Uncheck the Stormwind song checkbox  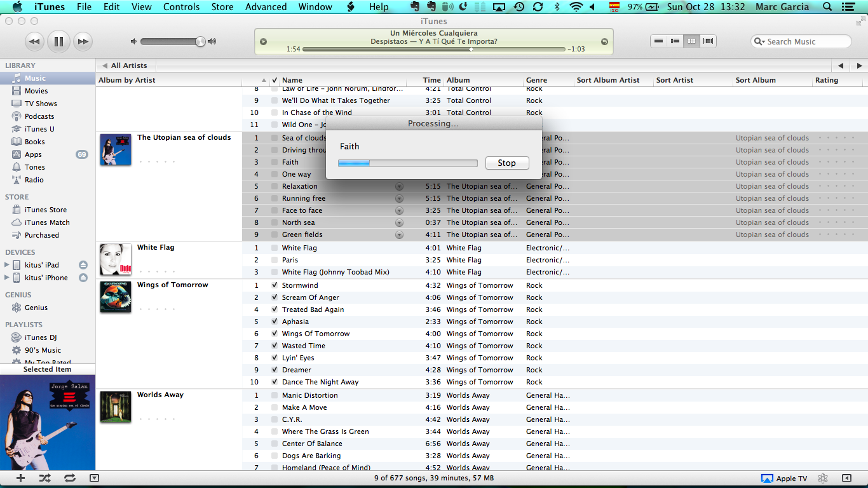pyautogui.click(x=275, y=285)
